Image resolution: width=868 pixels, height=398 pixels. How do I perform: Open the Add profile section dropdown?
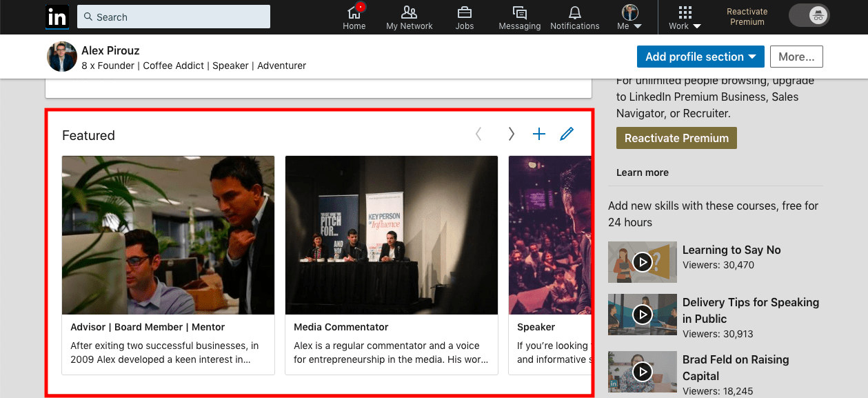700,57
